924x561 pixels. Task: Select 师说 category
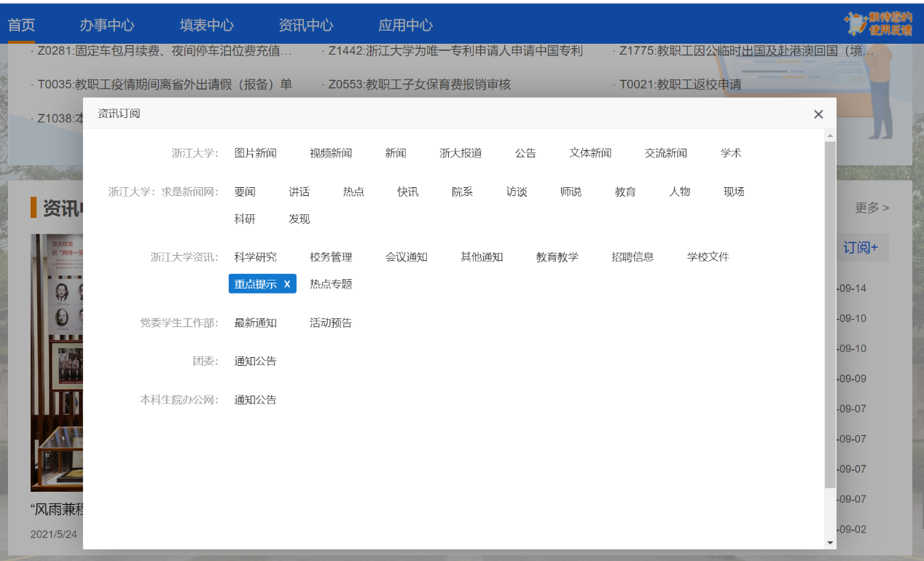[571, 192]
